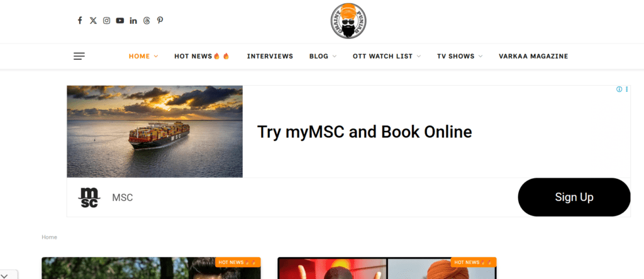Open the YouTube social icon
The height and width of the screenshot is (279, 644).
[x=119, y=20]
